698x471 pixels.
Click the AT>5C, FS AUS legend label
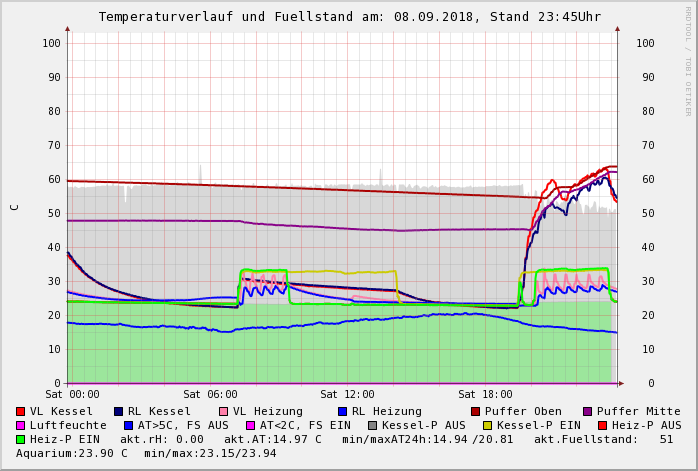[182, 425]
